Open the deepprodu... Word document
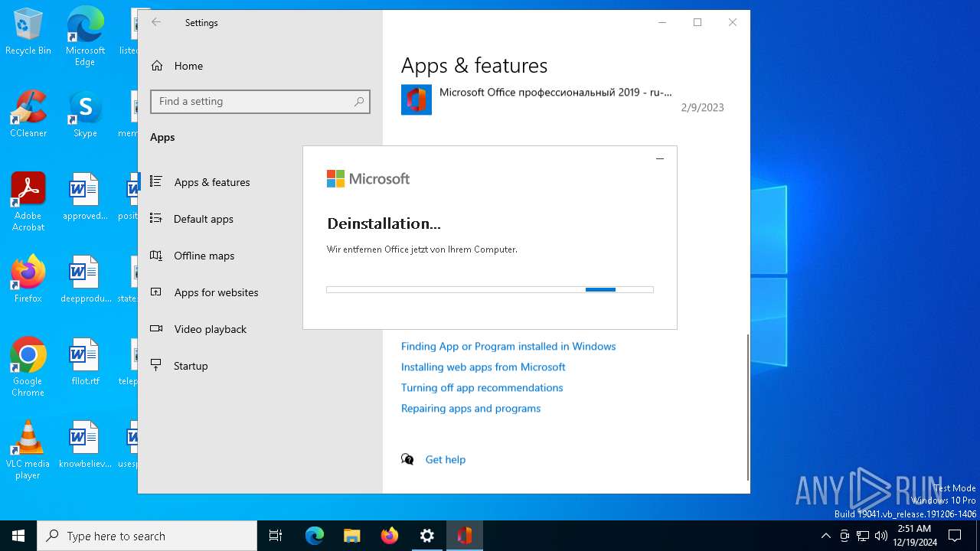 pos(85,280)
